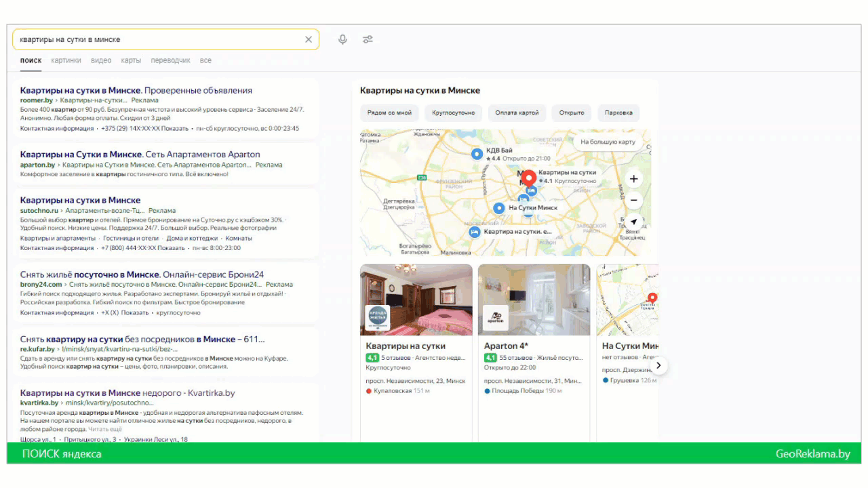Viewport: 868px width, 488px height.
Task: Clear the search query with the X icon
Action: coord(309,39)
